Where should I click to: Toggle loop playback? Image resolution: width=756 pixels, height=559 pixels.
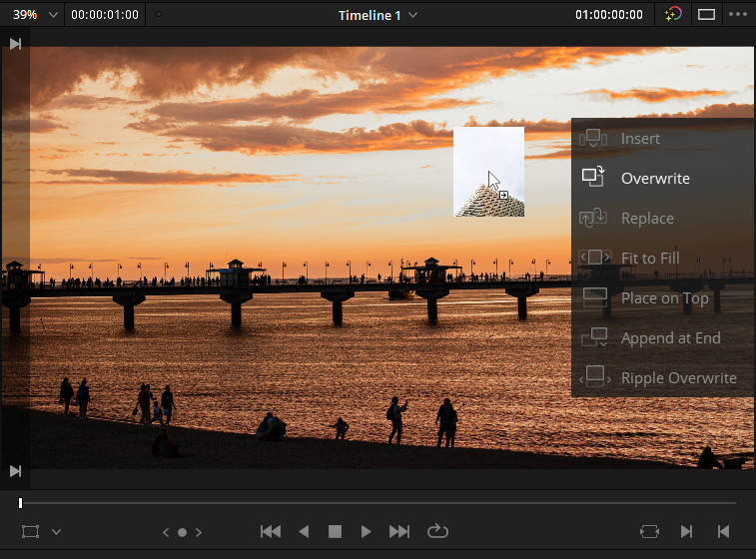pyautogui.click(x=437, y=531)
